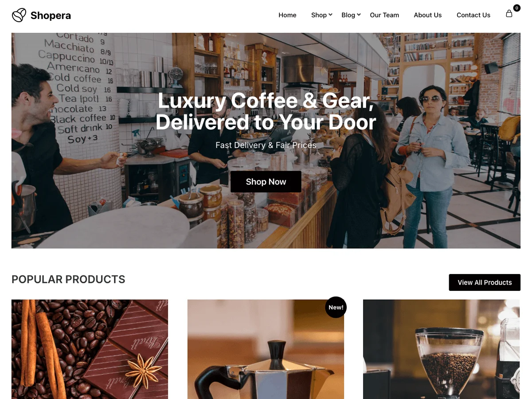Open the coffee grinder product image
The width and height of the screenshot is (532, 399).
point(441,349)
